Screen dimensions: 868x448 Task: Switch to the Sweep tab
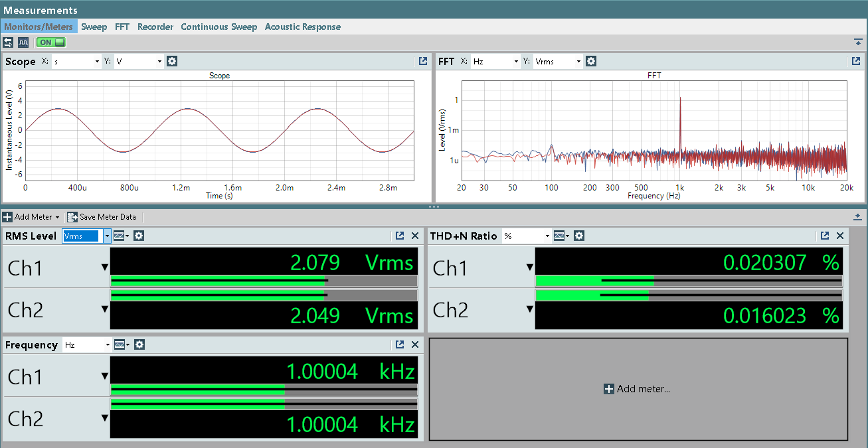click(94, 27)
